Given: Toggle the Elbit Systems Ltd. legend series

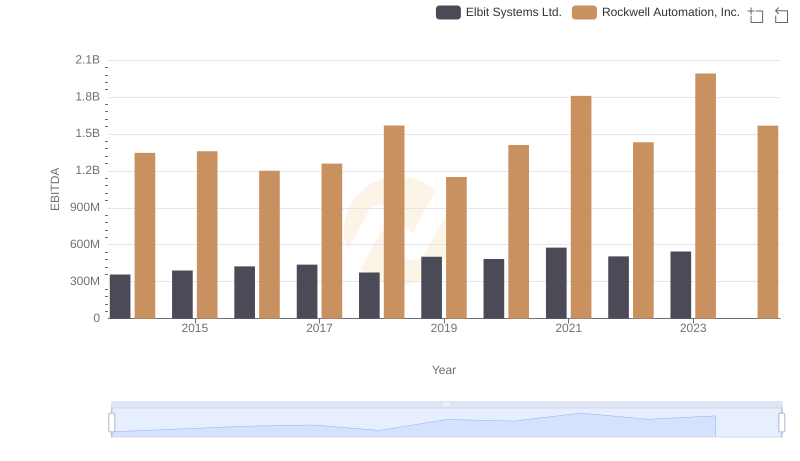Looking at the screenshot, I should (x=498, y=12).
